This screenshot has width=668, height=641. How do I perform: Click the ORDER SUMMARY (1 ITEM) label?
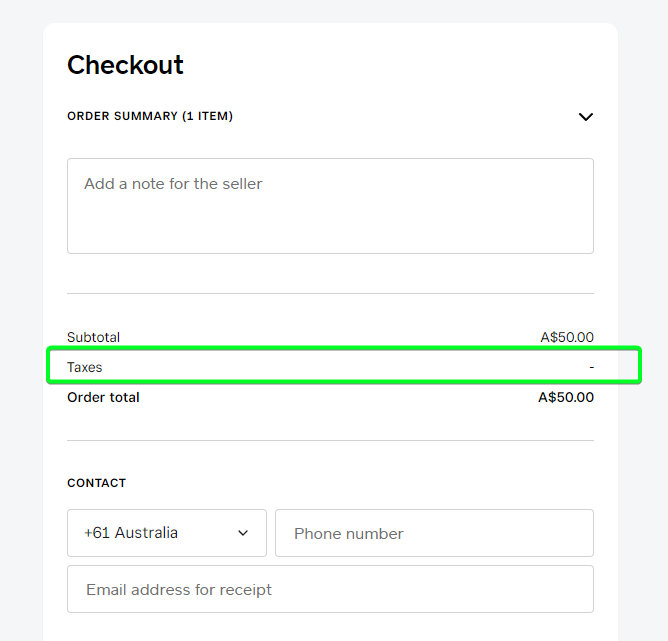[150, 116]
